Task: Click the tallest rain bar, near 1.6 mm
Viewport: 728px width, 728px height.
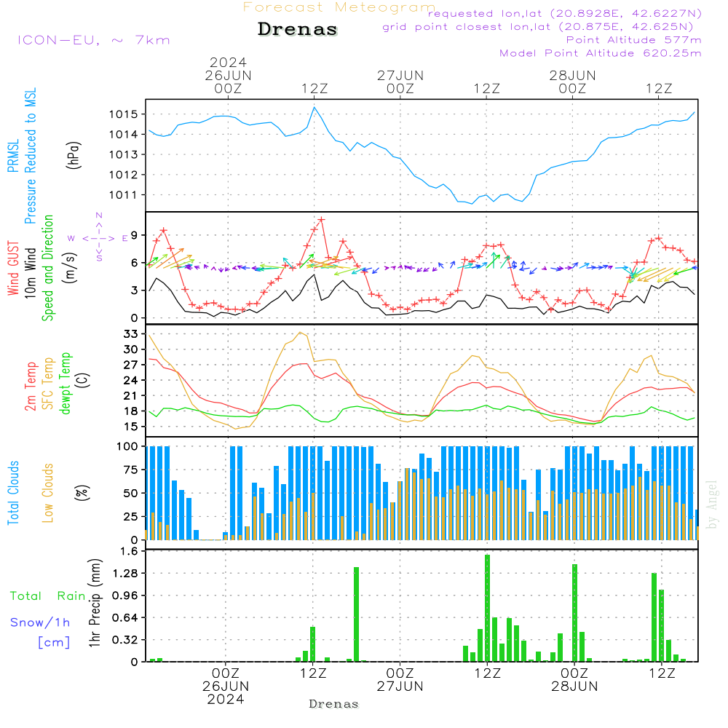Action: [x=487, y=608]
